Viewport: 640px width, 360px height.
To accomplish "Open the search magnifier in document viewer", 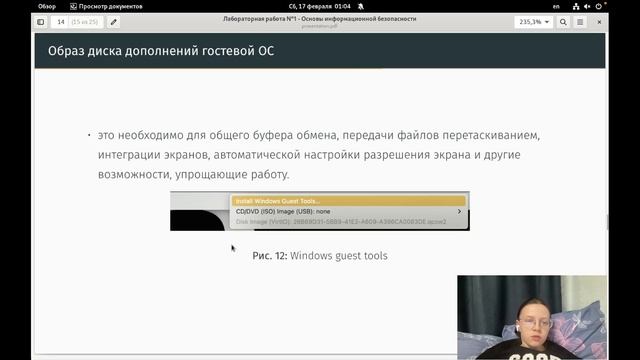I will pos(563,22).
